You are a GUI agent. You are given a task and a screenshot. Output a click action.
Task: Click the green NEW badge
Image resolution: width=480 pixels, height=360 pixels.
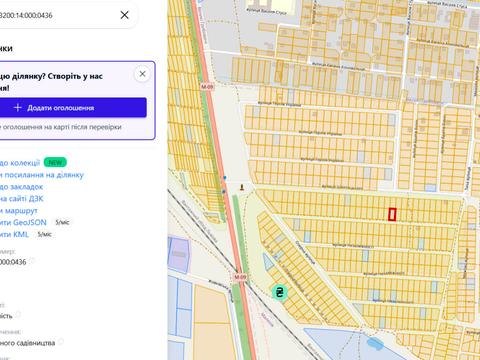pyautogui.click(x=55, y=162)
